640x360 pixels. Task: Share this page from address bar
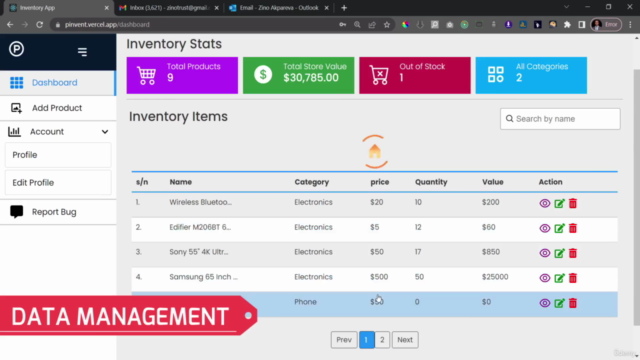coord(372,24)
